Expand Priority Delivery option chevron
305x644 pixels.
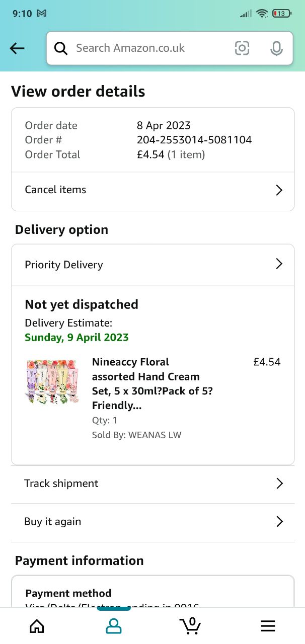click(279, 264)
